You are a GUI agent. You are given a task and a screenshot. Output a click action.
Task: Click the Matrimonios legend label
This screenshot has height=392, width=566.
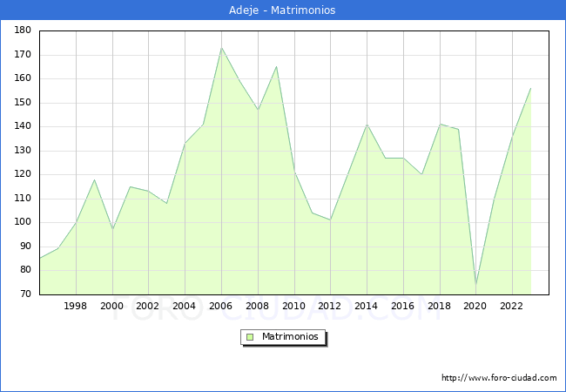[x=290, y=336]
